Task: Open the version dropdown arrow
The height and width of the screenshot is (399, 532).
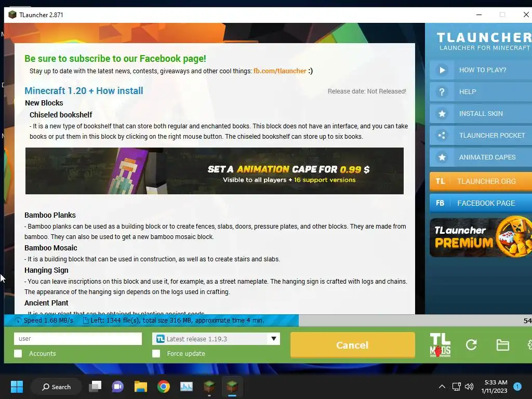Action: pyautogui.click(x=273, y=339)
